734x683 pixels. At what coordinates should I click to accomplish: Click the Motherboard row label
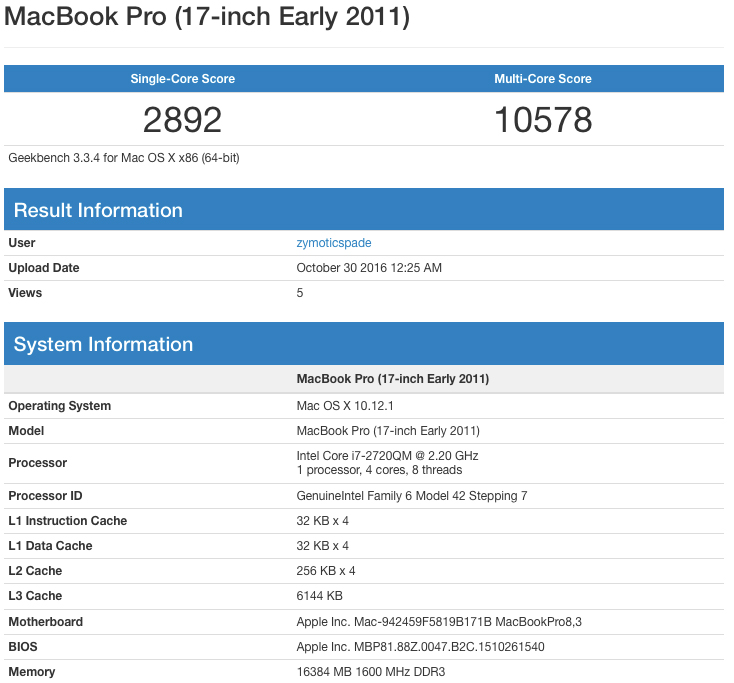tap(46, 622)
